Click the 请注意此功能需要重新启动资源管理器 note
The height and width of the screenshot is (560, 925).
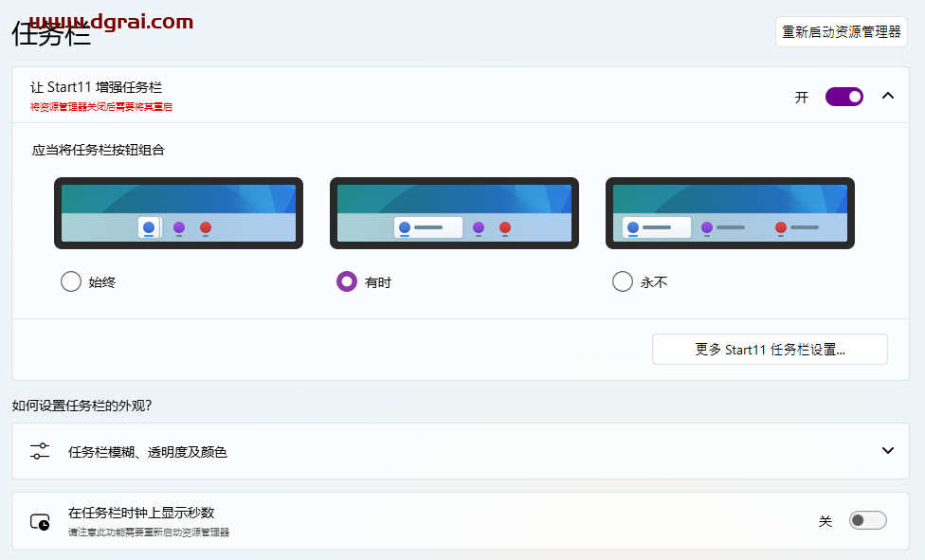coord(149,533)
